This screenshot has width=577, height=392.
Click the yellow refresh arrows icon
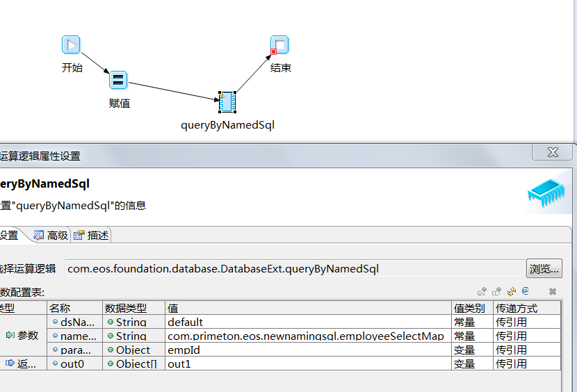[512, 291]
